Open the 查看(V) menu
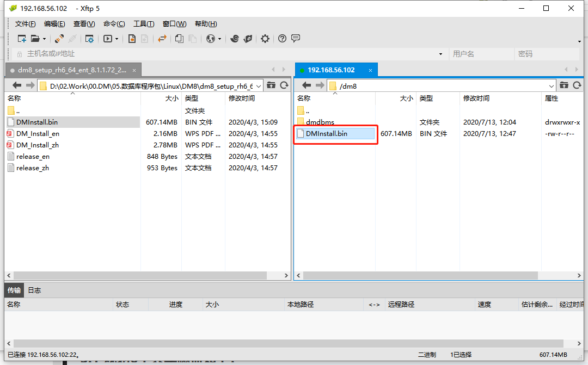The image size is (588, 365). 84,24
